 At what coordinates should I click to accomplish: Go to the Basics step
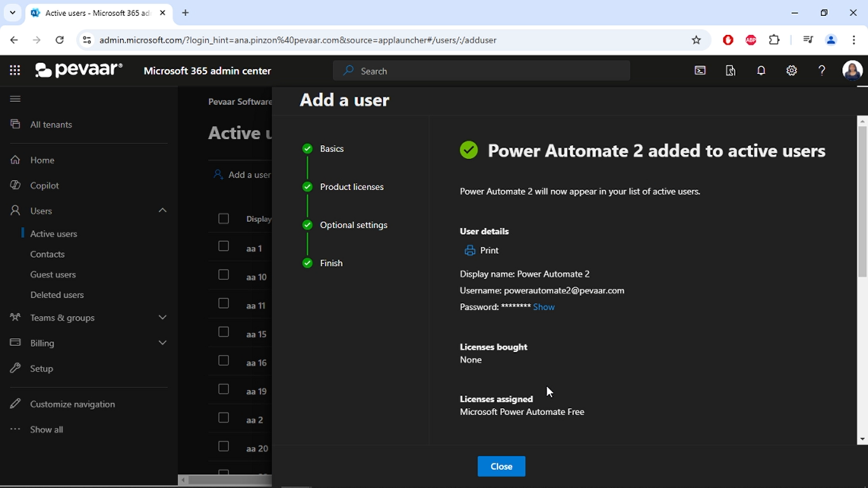click(x=332, y=149)
